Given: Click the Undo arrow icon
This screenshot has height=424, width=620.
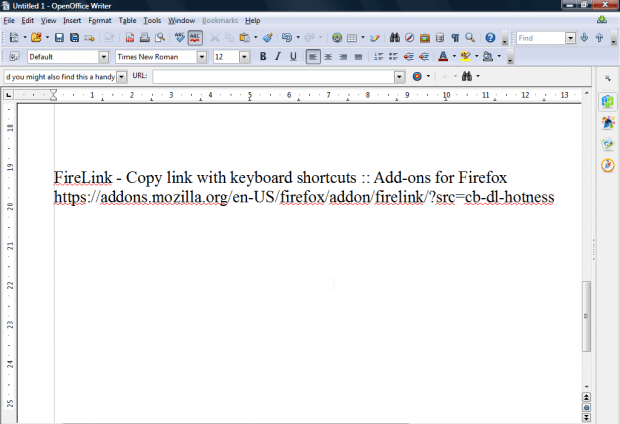Looking at the screenshot, I should click(287, 38).
